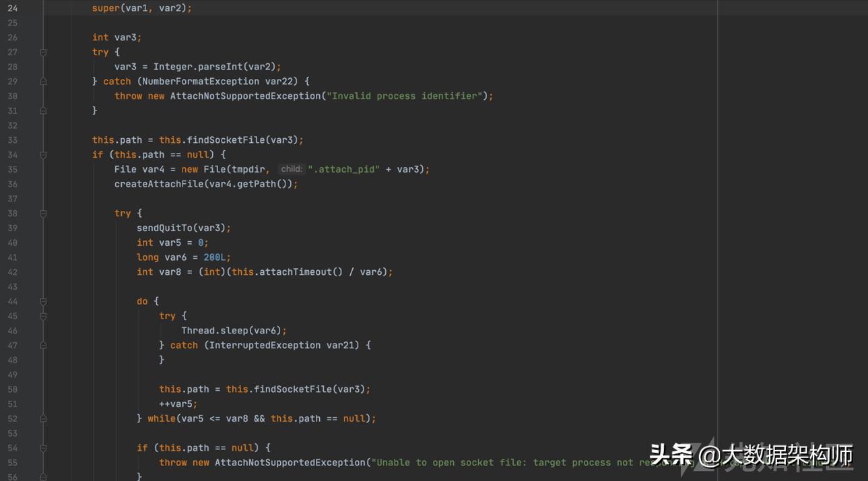Click the Thread.sleep call on line 46
Image resolution: width=868 pixels, height=481 pixels.
click(x=214, y=330)
